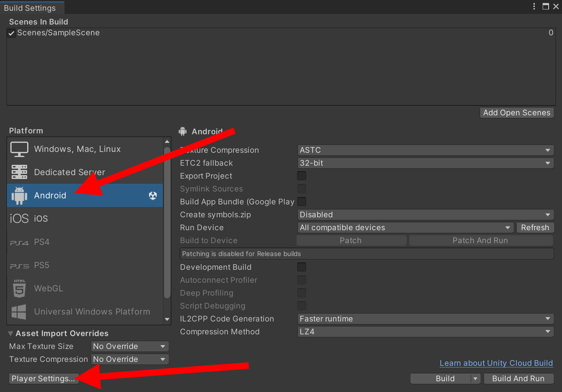562x392 pixels.
Task: Enable the Development Build checkbox
Action: click(x=302, y=267)
